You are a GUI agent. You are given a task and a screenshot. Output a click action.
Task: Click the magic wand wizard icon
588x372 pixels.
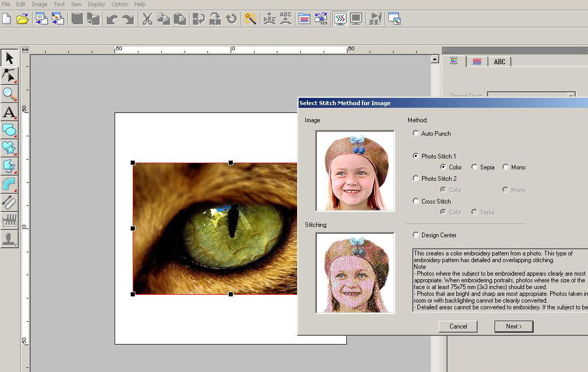pyautogui.click(x=250, y=19)
